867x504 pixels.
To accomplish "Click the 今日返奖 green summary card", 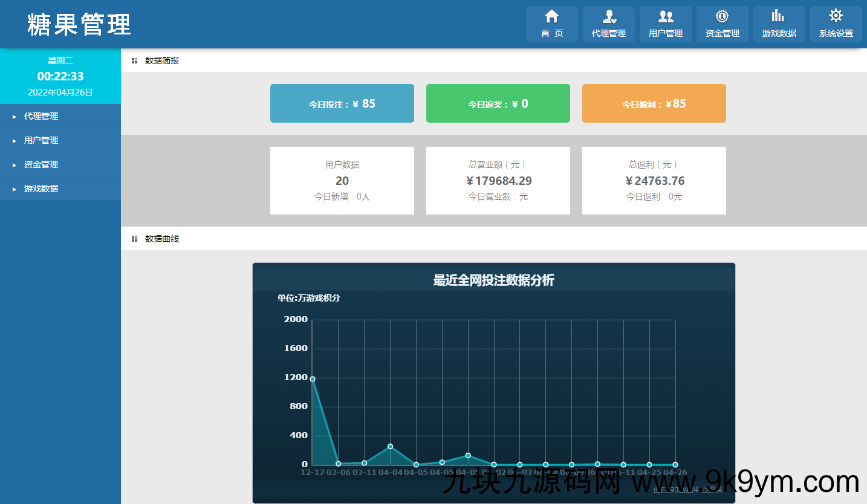I will coord(498,103).
